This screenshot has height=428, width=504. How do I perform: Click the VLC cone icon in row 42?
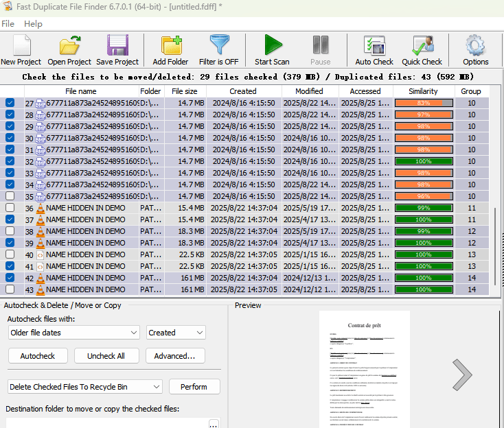coord(41,278)
